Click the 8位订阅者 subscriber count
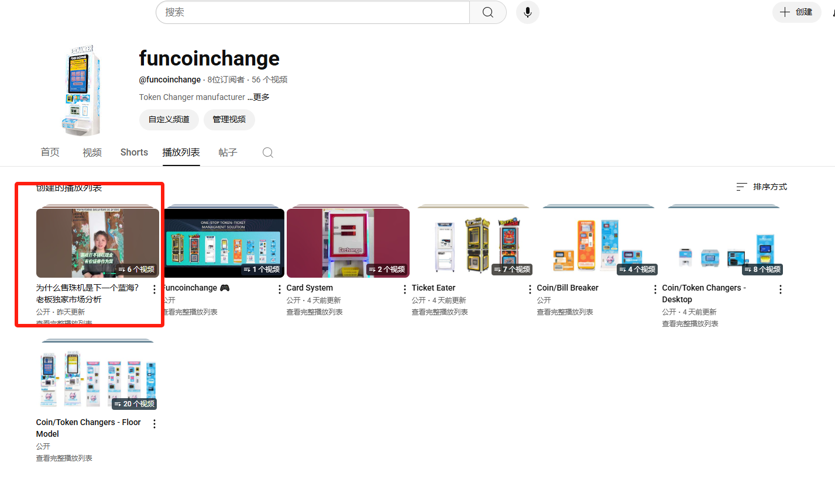 [226, 80]
